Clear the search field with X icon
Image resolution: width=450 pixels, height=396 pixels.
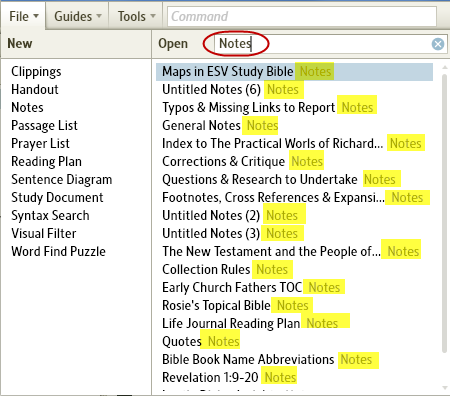[438, 44]
